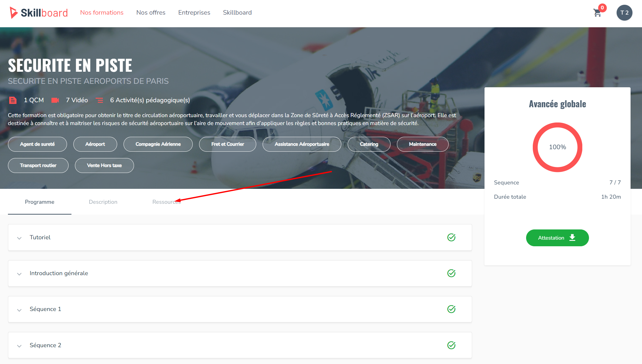
Task: Click the 1 QCM label
Action: click(x=34, y=100)
